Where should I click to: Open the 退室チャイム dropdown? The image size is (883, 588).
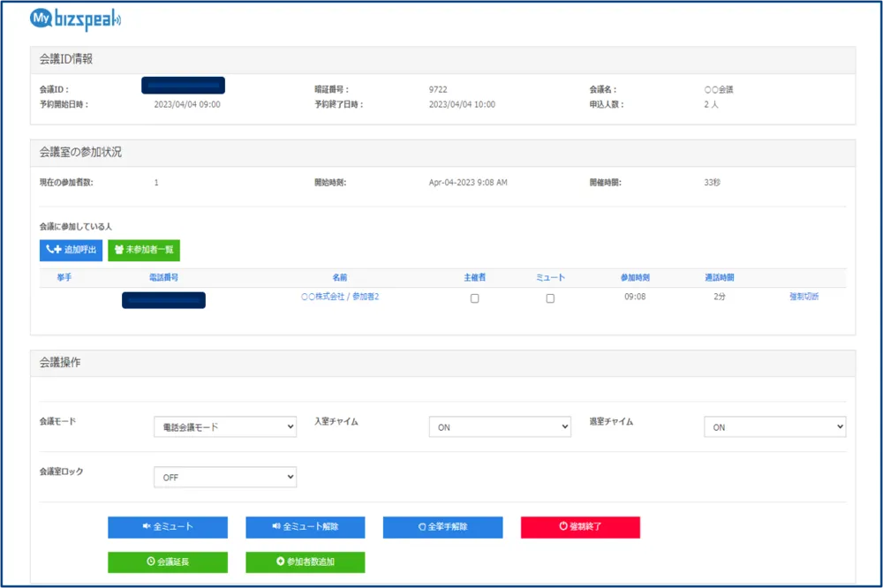[x=774, y=427]
